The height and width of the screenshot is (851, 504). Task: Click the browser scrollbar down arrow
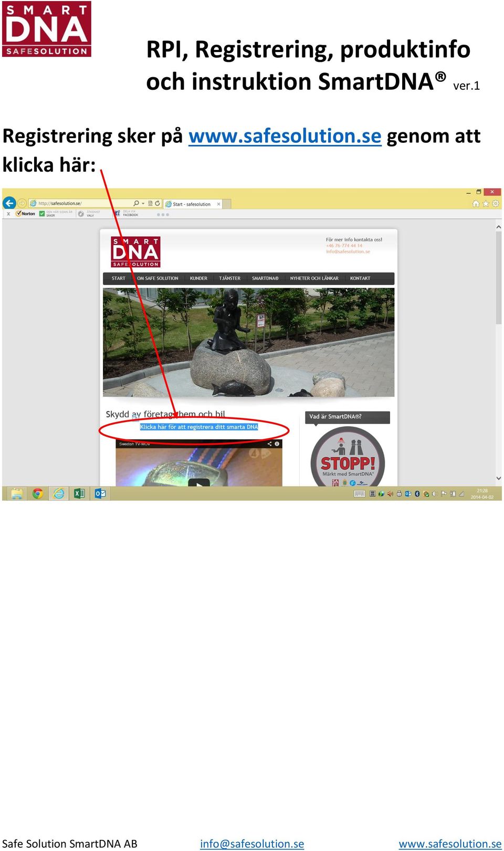498,478
